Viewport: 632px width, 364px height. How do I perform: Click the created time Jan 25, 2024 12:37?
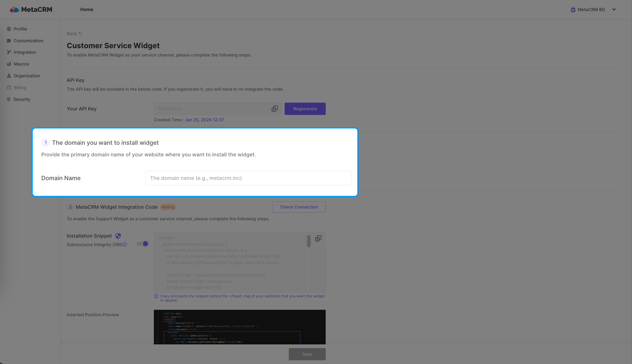coord(204,120)
